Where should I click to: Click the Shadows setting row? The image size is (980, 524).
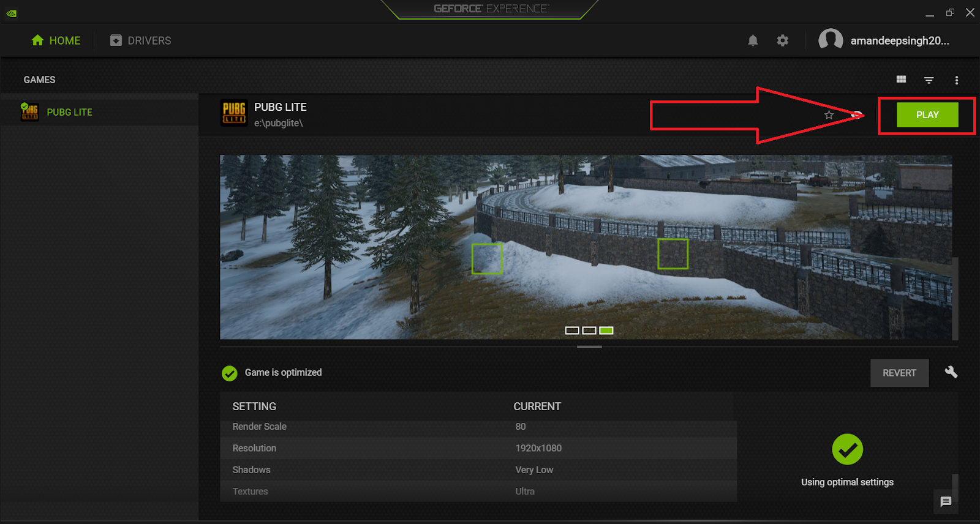pyautogui.click(x=478, y=470)
